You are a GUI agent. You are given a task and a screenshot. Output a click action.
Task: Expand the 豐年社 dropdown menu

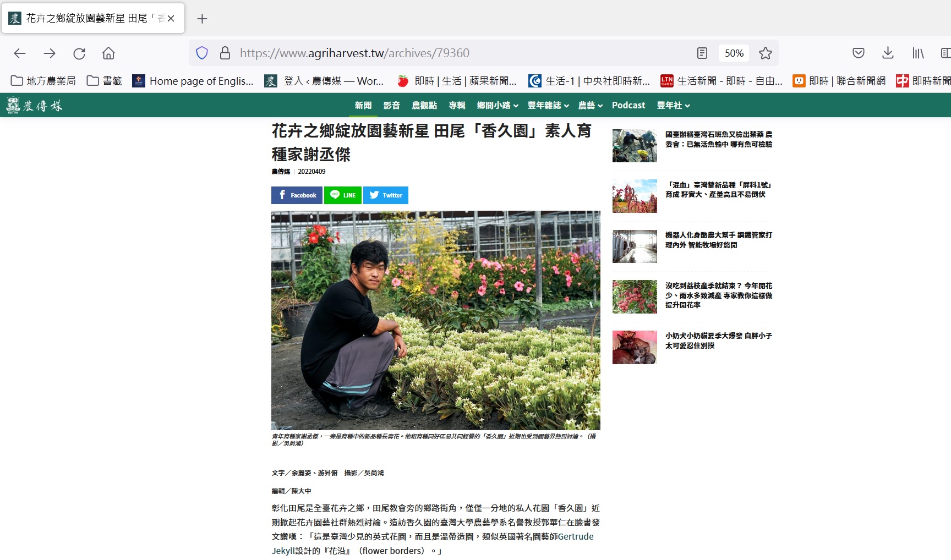pyautogui.click(x=673, y=106)
